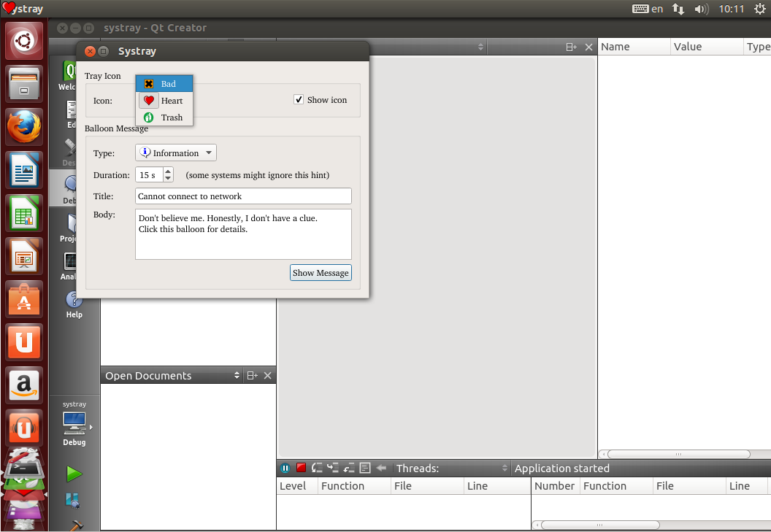Click the Duration value field
The height and width of the screenshot is (532, 771).
pos(149,174)
